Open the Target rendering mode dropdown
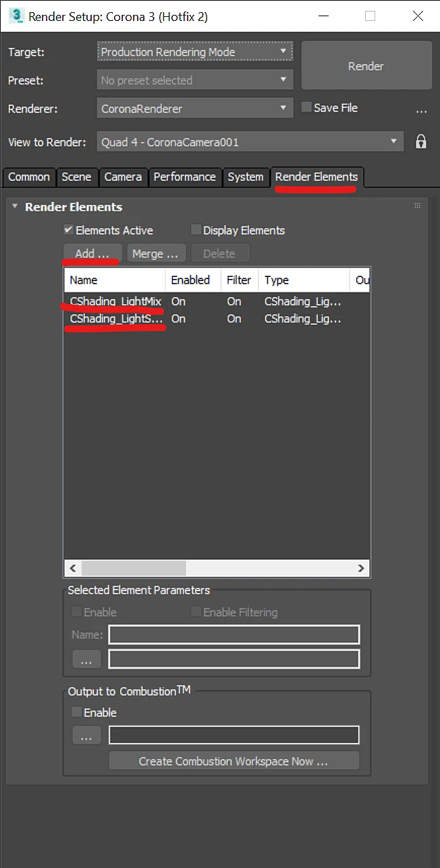Viewport: 440px width, 868px height. (195, 52)
